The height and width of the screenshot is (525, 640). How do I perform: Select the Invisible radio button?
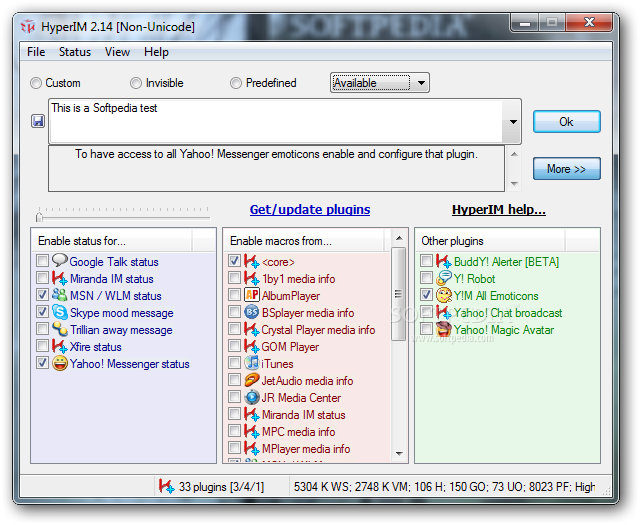[136, 83]
